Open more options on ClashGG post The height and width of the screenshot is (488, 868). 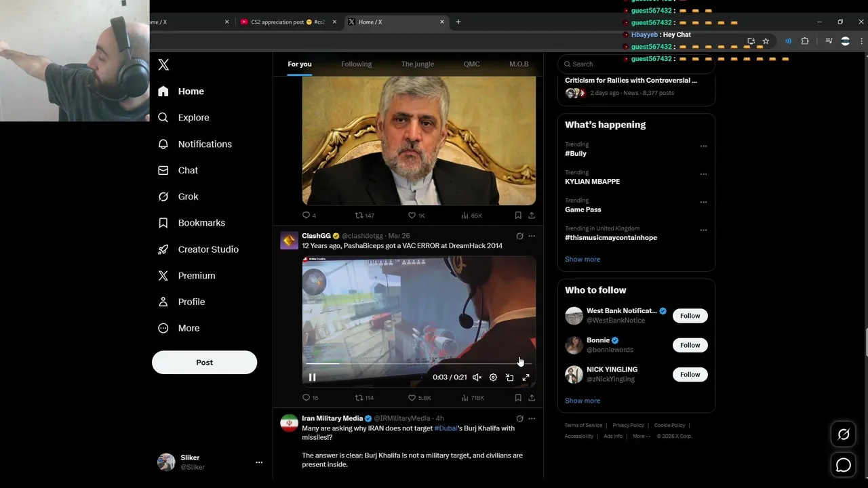(x=532, y=237)
